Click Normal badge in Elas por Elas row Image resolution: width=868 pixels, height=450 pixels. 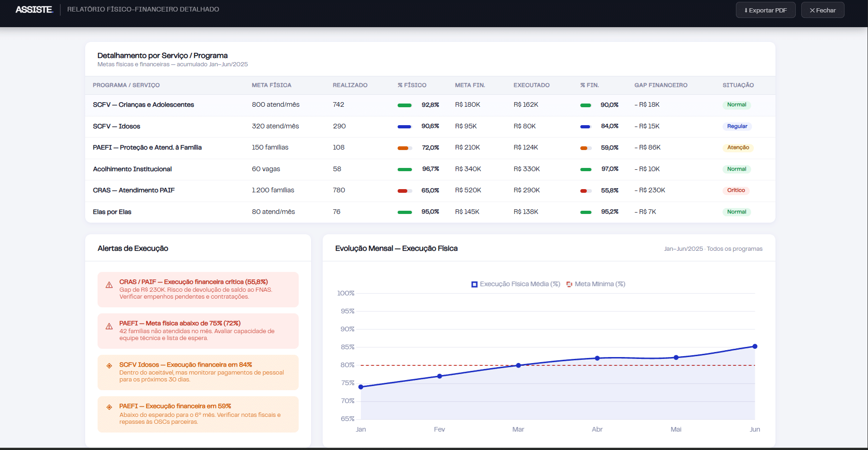tap(737, 212)
